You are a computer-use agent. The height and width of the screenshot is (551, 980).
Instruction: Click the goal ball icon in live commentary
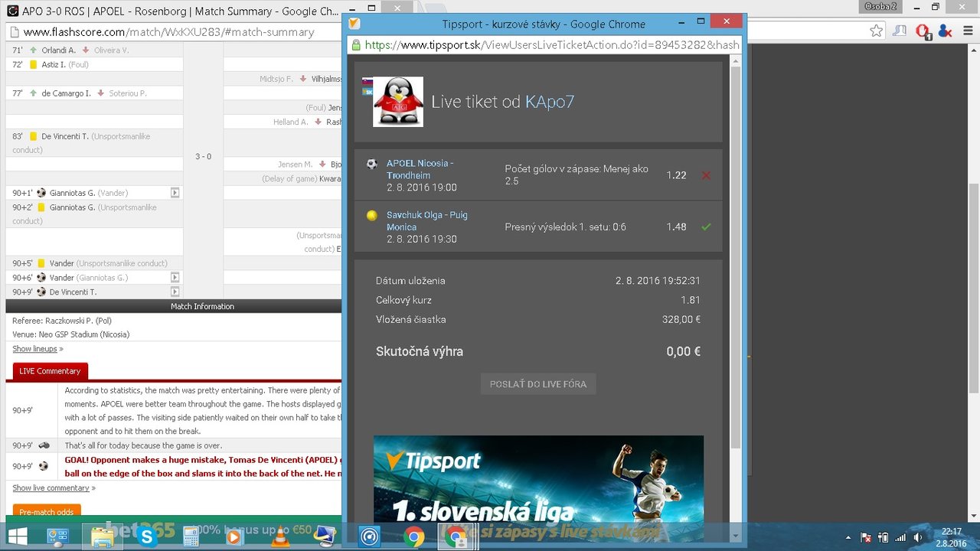tap(44, 466)
